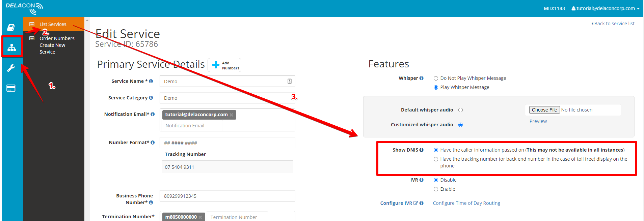Viewport: 644px width, 221px height.
Task: Choose Customized whisper audio radio
Action: click(x=460, y=125)
